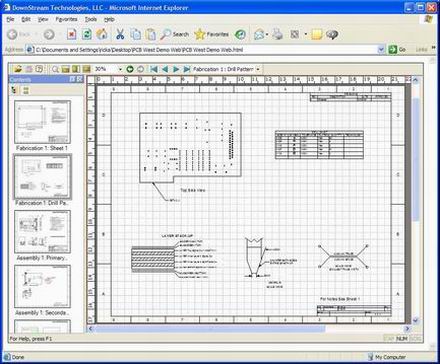
Task: Jump to the last sheet
Action: (x=187, y=69)
